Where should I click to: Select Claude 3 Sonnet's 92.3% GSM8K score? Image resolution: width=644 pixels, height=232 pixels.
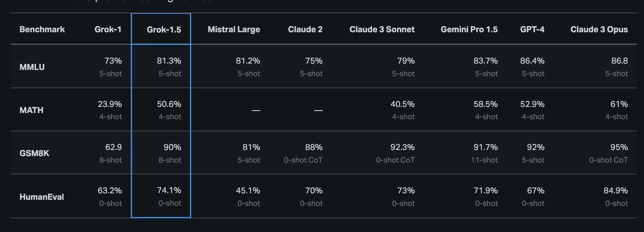(x=402, y=147)
